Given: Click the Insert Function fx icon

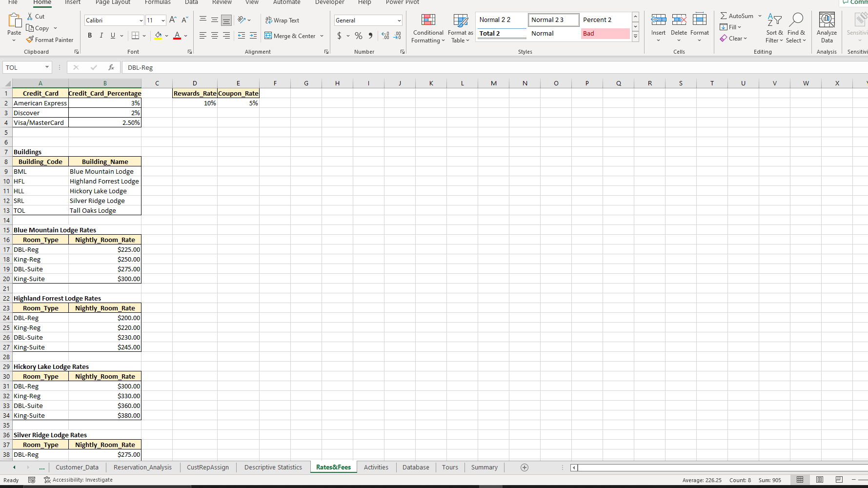Looking at the screenshot, I should click(x=111, y=67).
